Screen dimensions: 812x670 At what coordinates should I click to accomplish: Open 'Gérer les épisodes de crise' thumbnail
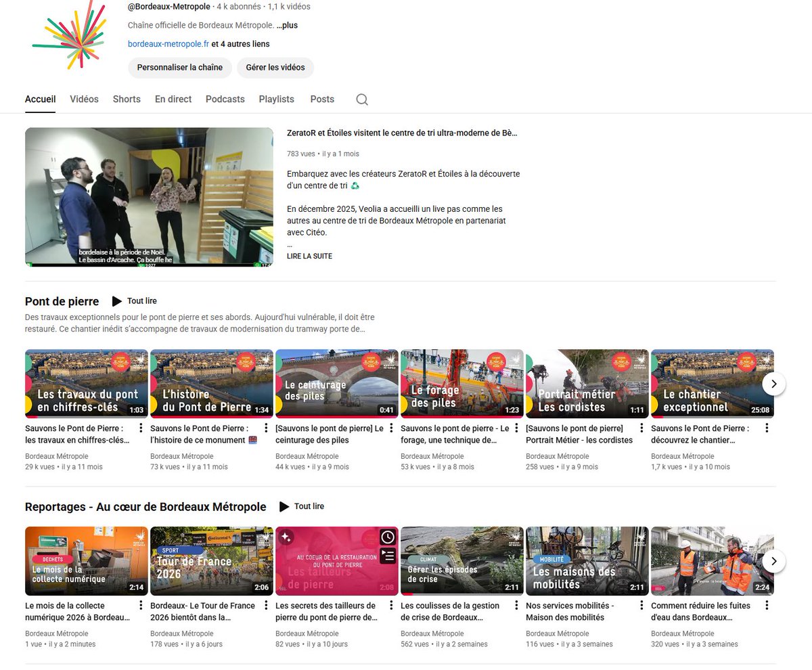pos(462,561)
